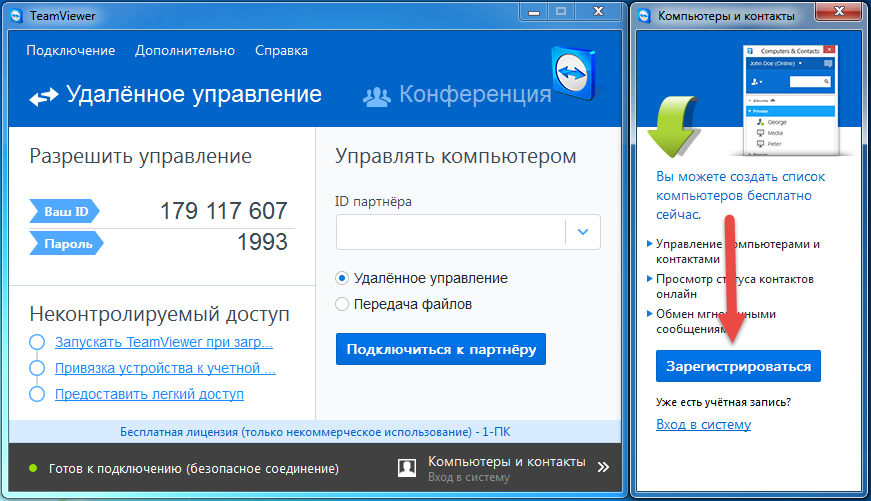Click the TeamViewer title bar icon
The image size is (871, 501).
(x=16, y=16)
